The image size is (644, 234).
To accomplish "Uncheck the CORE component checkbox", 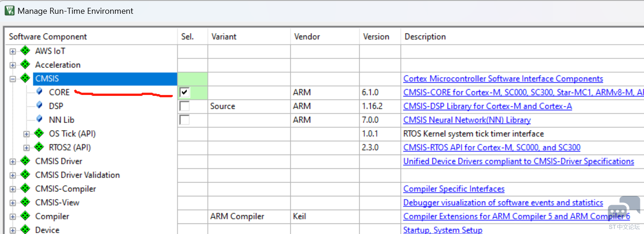I will coord(184,92).
